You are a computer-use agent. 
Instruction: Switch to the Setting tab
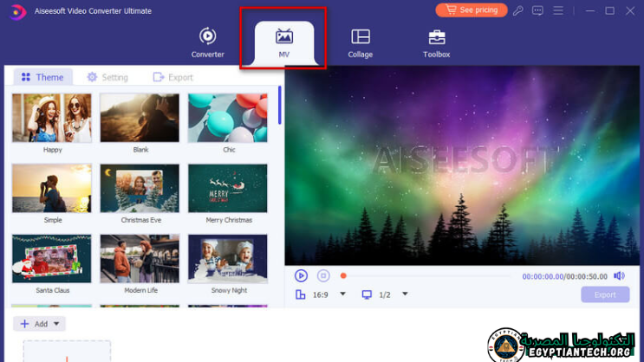pyautogui.click(x=107, y=77)
